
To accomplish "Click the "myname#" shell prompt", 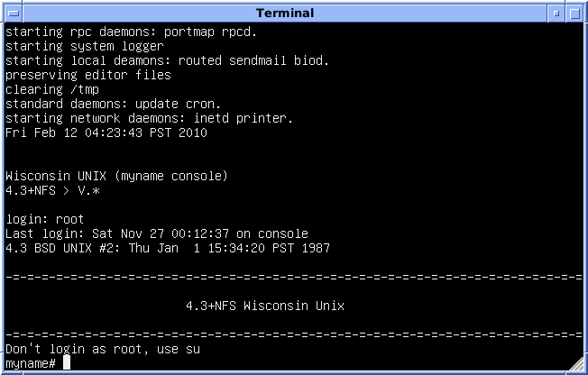I will (x=32, y=363).
